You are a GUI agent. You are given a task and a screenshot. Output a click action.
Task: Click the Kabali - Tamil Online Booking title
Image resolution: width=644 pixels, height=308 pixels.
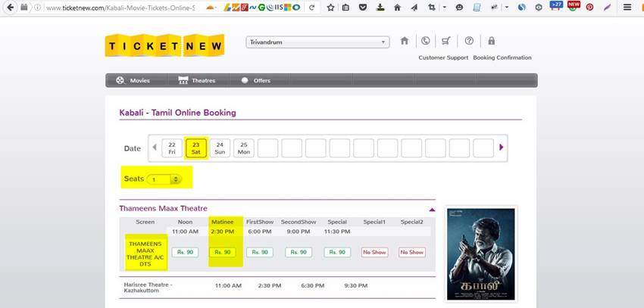point(177,112)
